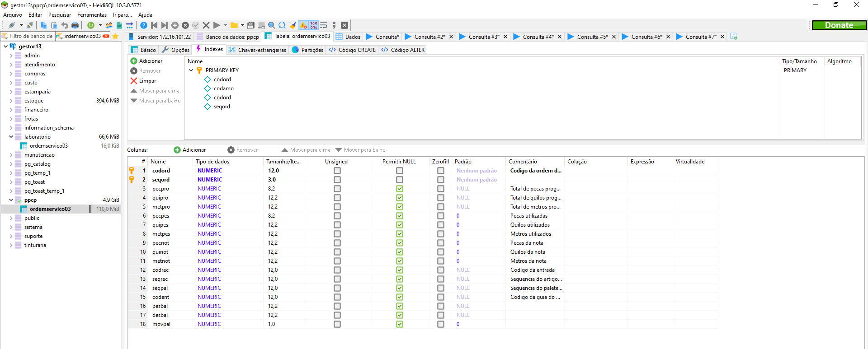Jump to last row icon

point(165,25)
